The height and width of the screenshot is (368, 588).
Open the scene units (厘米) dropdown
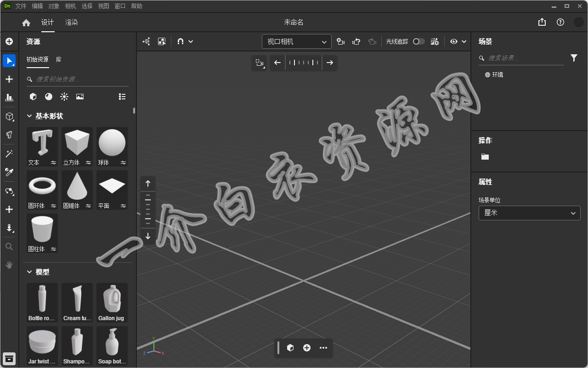point(529,213)
